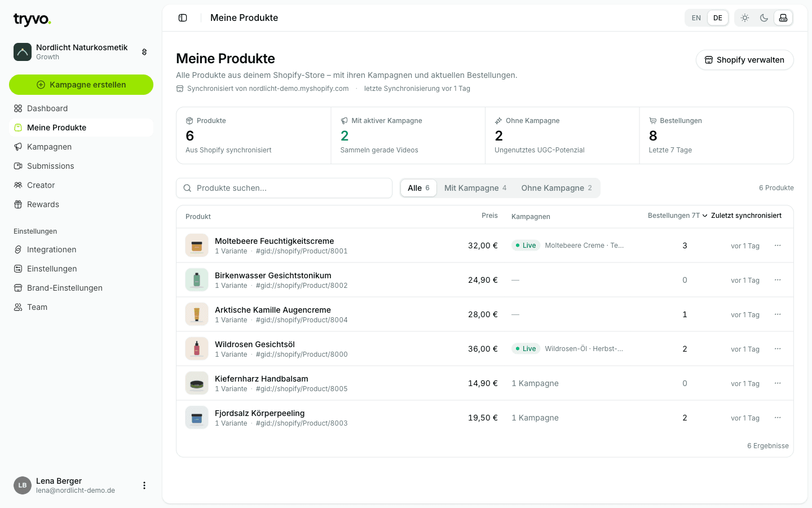Open Creator page in sidebar
This screenshot has width=812, height=508.
point(81,185)
